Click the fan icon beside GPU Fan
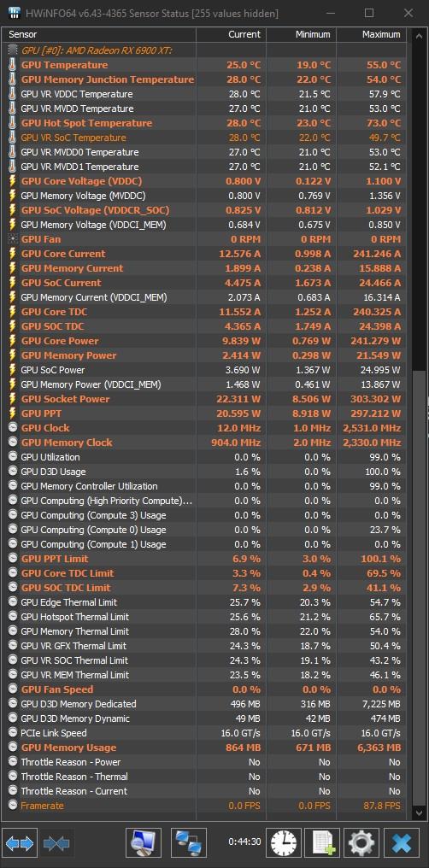Image resolution: width=429 pixels, height=868 pixels. click(x=13, y=239)
